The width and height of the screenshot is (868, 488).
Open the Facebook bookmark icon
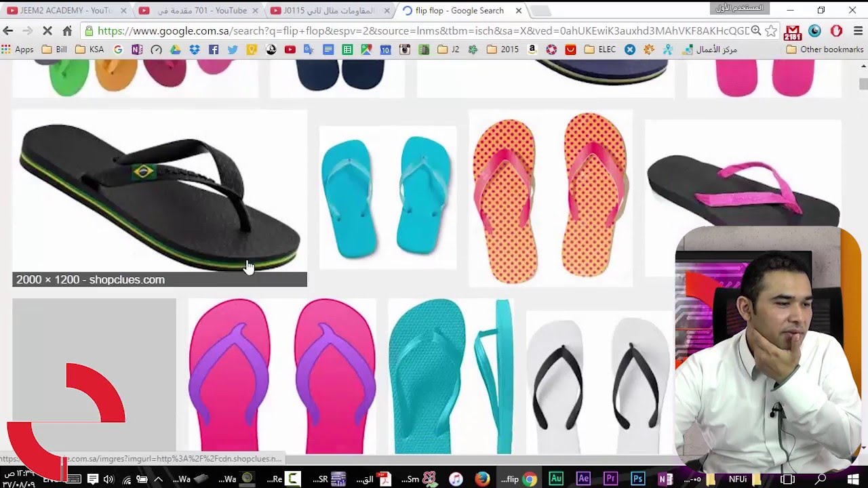pyautogui.click(x=214, y=49)
